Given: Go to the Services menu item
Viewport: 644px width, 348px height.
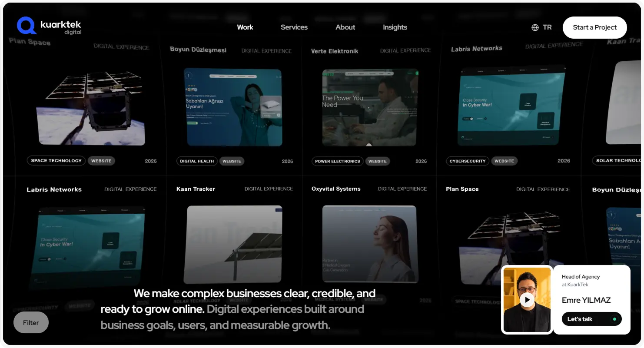Looking at the screenshot, I should (294, 27).
